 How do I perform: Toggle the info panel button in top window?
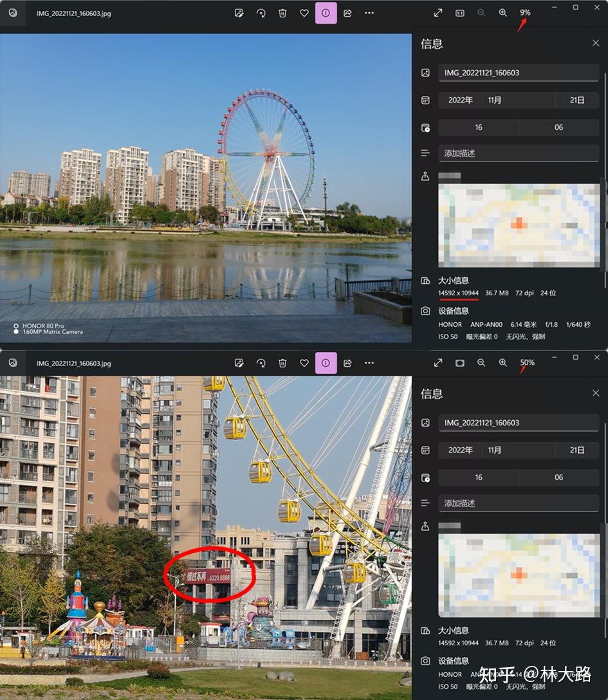(326, 13)
